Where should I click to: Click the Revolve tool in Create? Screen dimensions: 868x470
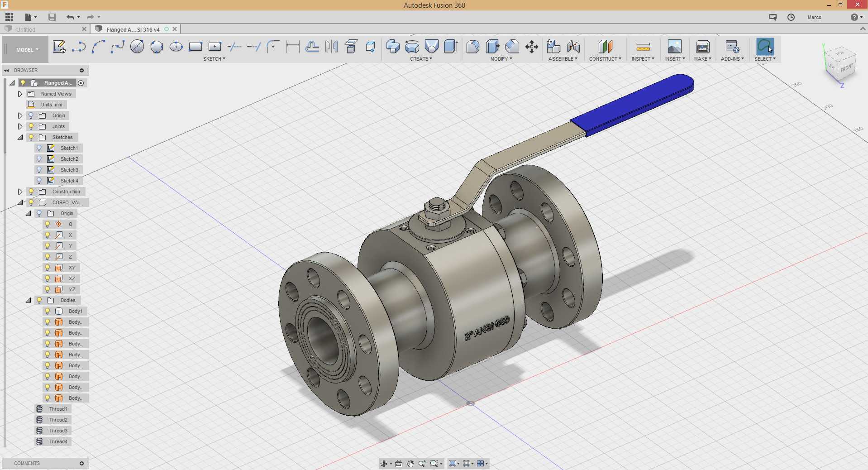(x=412, y=47)
